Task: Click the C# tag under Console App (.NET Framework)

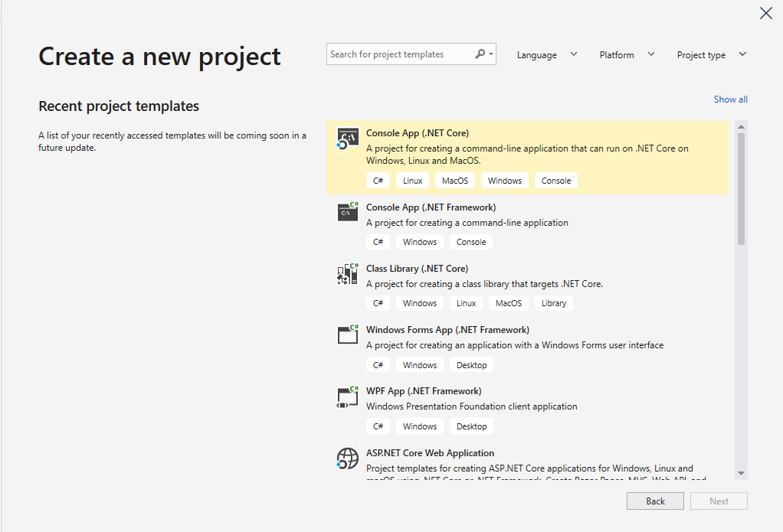Action: click(x=378, y=242)
